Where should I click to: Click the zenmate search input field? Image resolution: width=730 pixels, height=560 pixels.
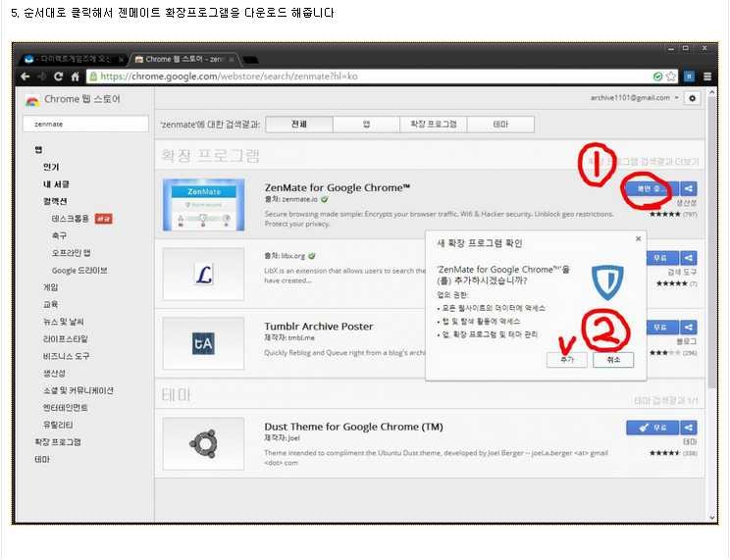click(85, 124)
